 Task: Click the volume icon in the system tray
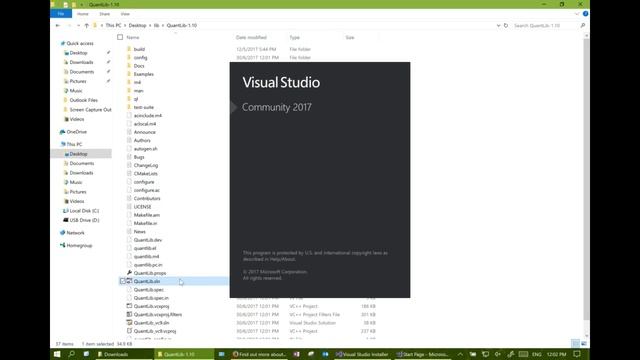click(x=498, y=354)
